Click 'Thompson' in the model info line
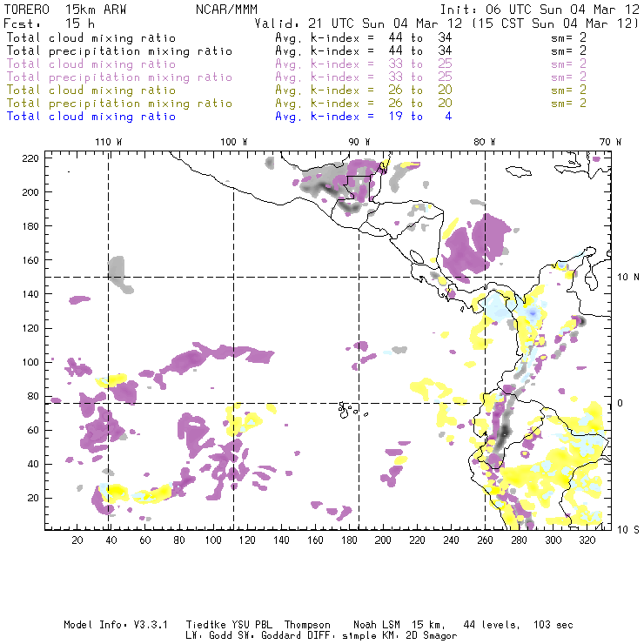644x644 pixels. (307, 625)
